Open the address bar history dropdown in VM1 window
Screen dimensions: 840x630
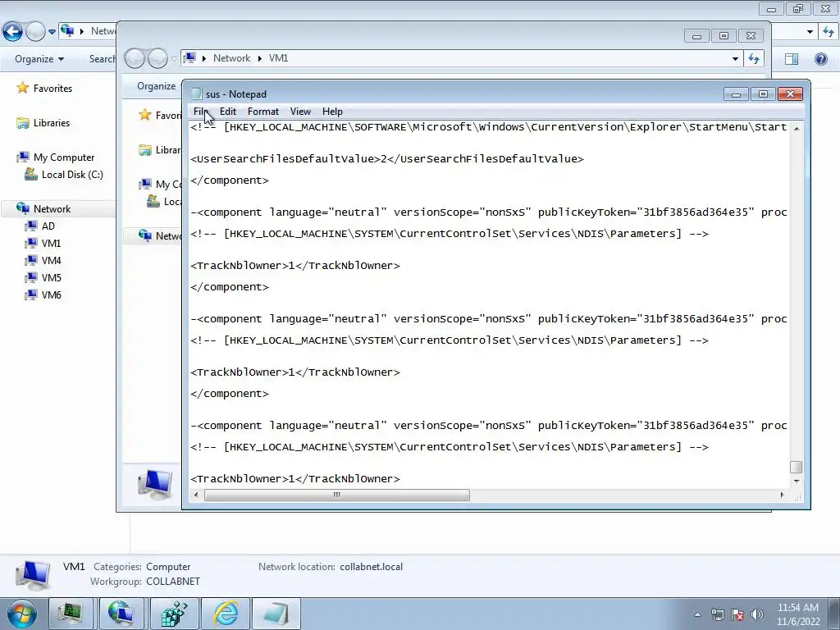[x=735, y=58]
